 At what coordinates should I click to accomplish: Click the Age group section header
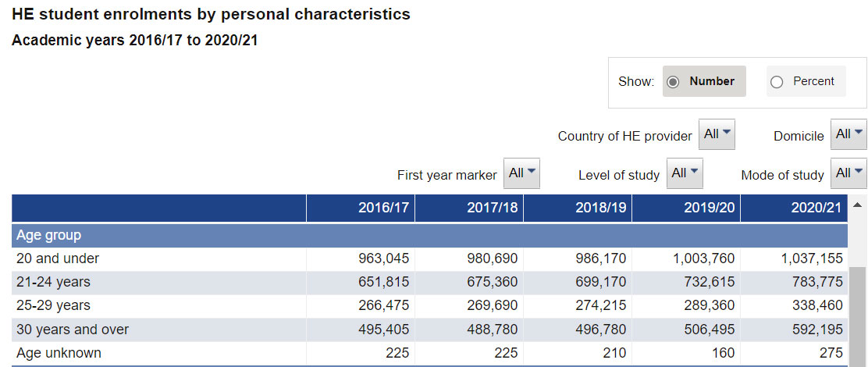click(x=49, y=235)
